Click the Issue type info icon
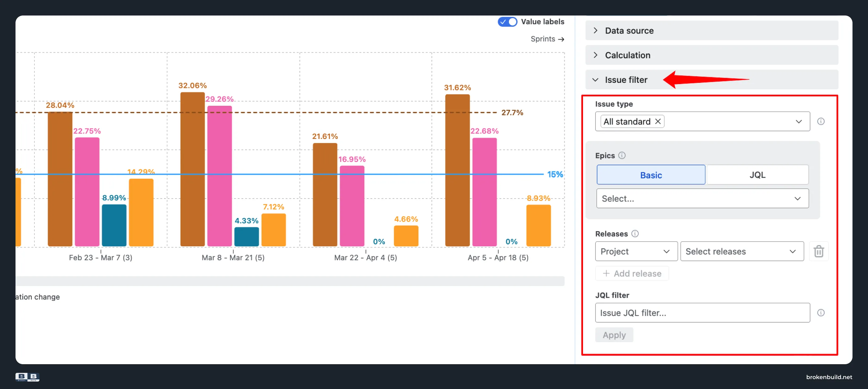This screenshot has width=868, height=389. coord(821,121)
